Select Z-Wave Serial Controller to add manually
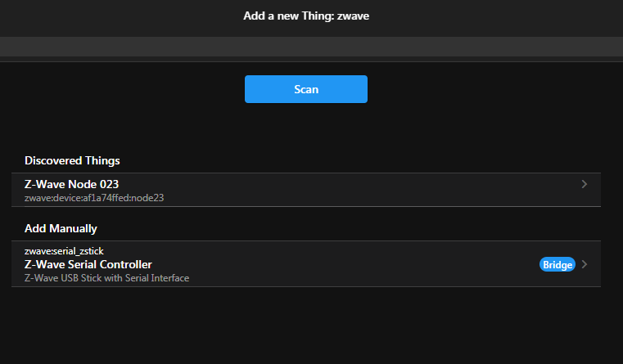623x364 pixels. [88, 264]
